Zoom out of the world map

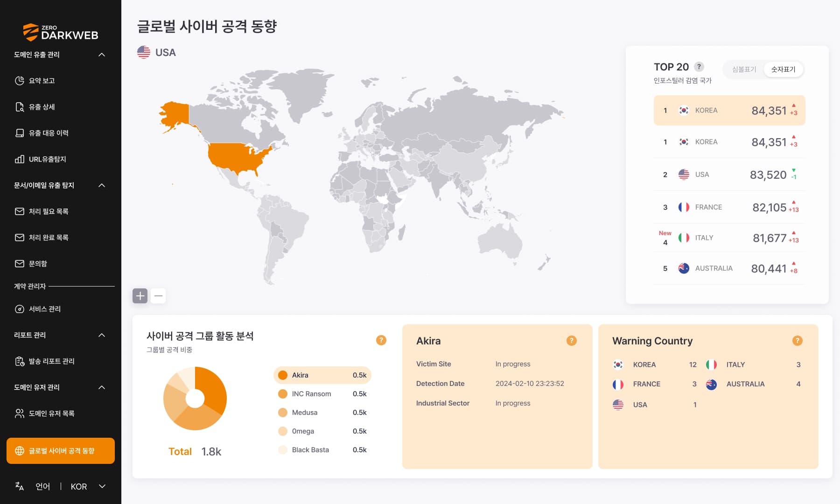pyautogui.click(x=158, y=296)
